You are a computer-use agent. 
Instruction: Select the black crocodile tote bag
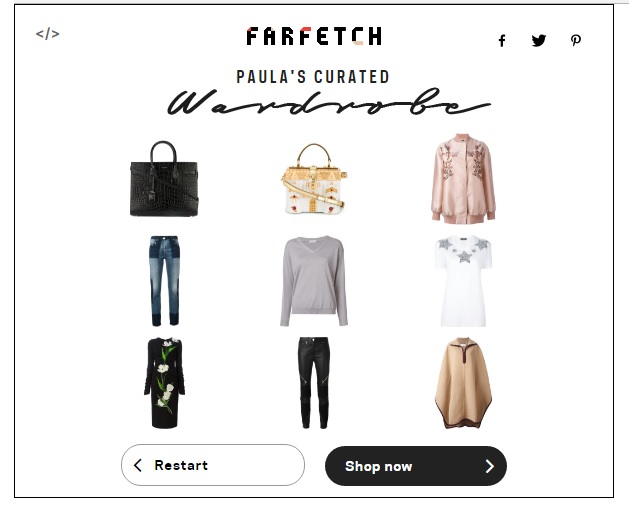(164, 179)
